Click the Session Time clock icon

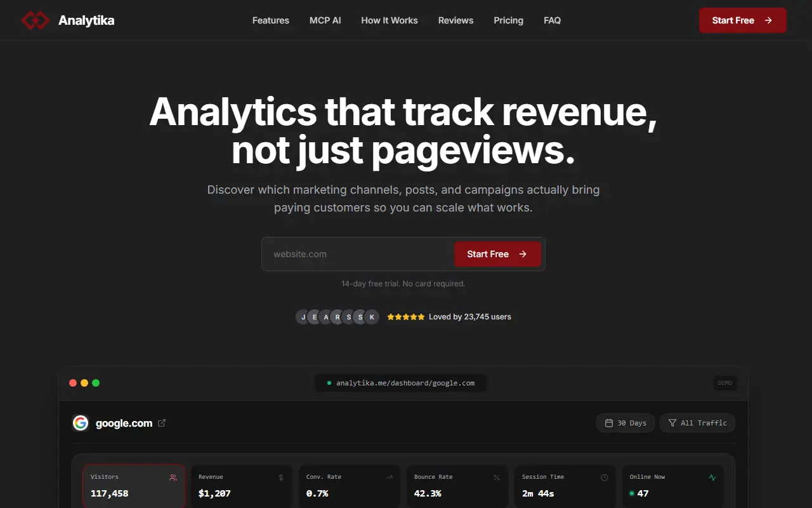(605, 478)
